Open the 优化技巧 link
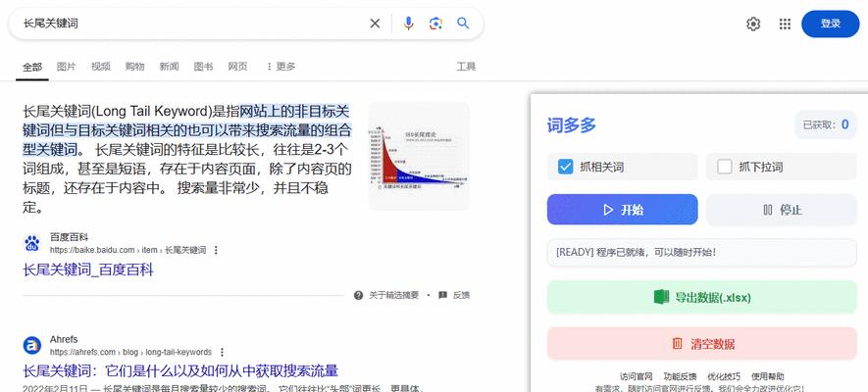868x392 pixels. 724,376
